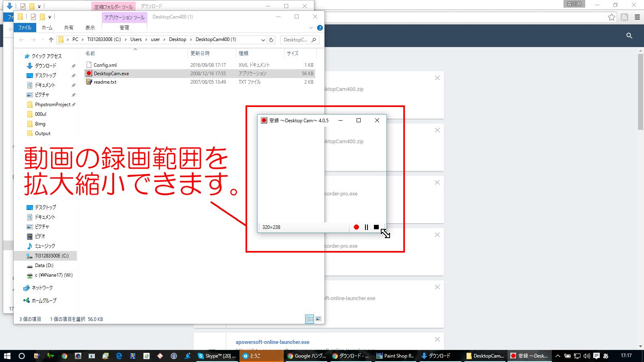Show hidden system tray icons

[x=558, y=356]
